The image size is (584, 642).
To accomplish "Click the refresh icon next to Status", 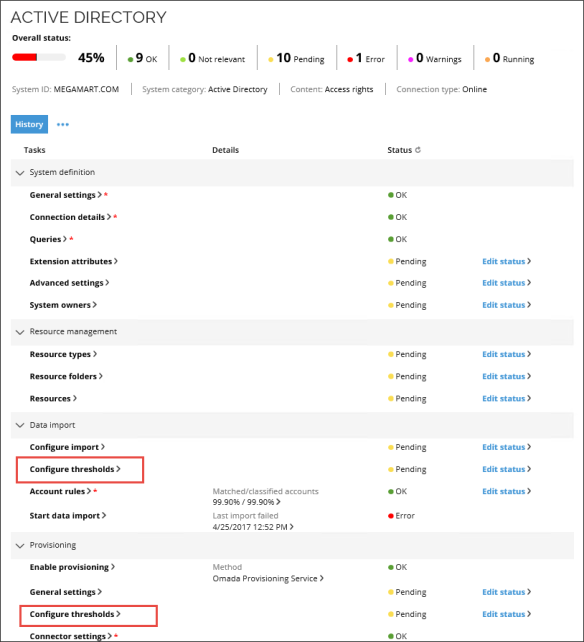I will [417, 150].
